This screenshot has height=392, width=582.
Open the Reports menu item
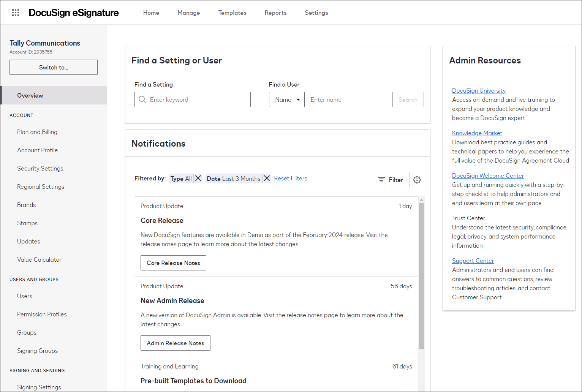[x=275, y=13]
